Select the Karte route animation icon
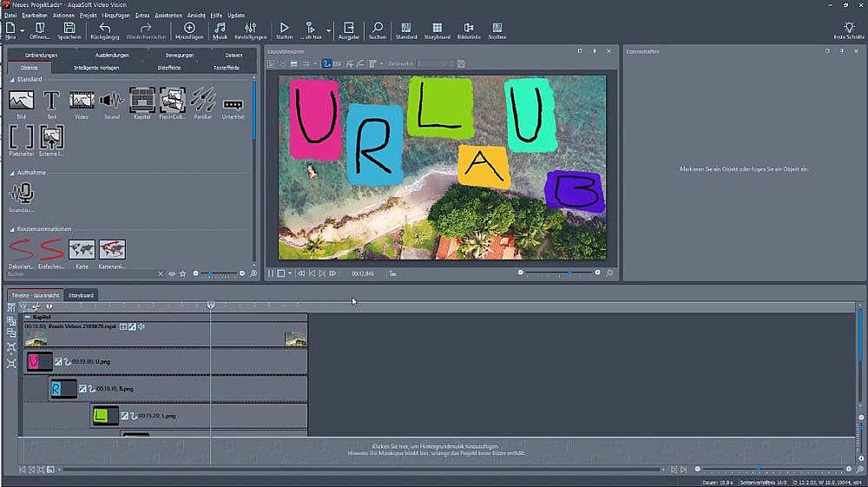This screenshot has width=868, height=487. pos(82,250)
